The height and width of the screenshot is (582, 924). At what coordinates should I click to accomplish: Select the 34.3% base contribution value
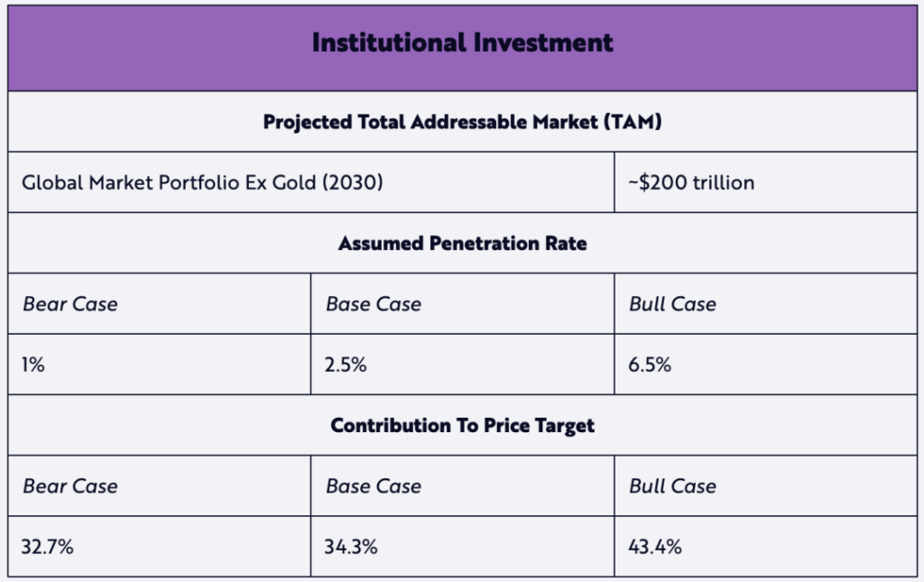(x=352, y=546)
